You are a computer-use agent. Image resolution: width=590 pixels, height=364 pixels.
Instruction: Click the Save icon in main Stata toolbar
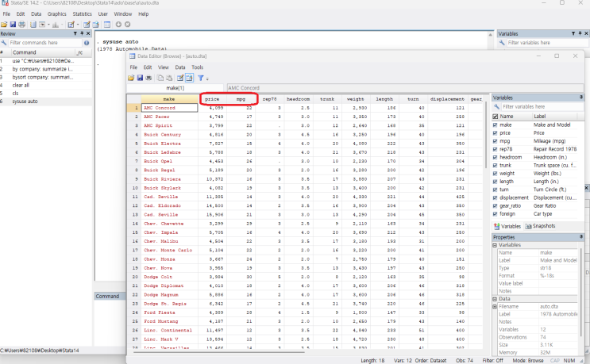coord(13,25)
